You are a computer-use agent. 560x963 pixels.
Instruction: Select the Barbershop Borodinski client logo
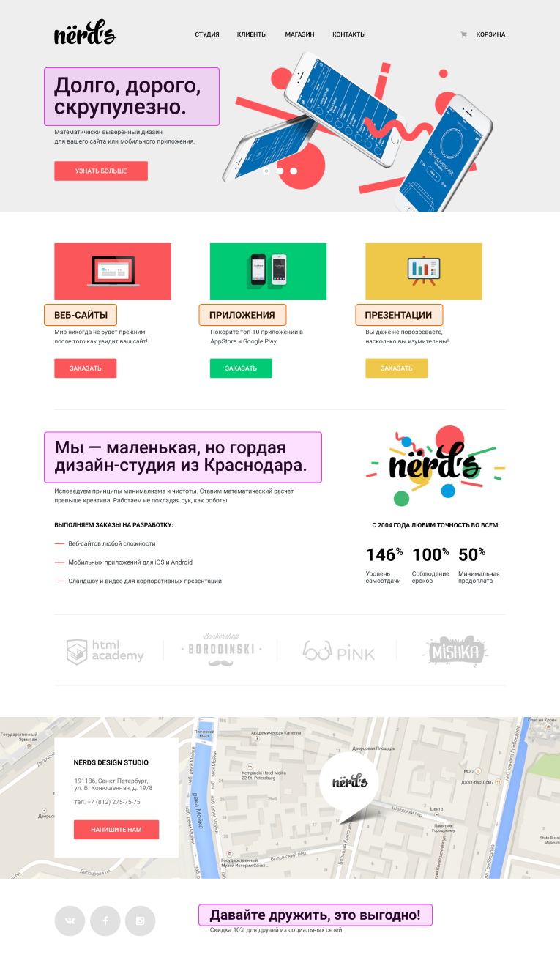pyautogui.click(x=221, y=650)
